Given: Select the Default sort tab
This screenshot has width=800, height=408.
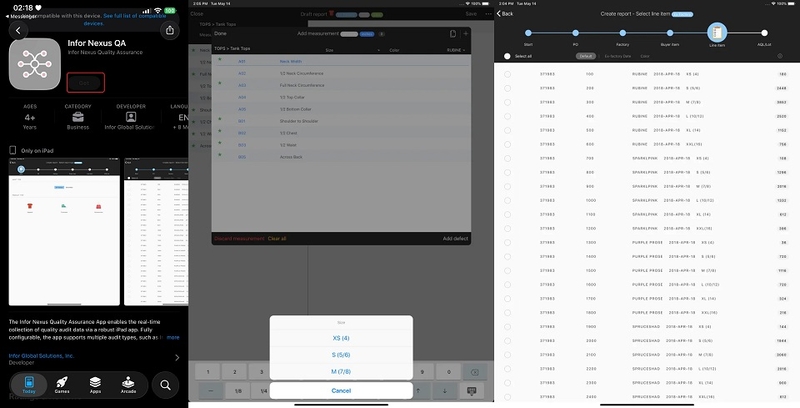Looking at the screenshot, I should click(x=586, y=56).
